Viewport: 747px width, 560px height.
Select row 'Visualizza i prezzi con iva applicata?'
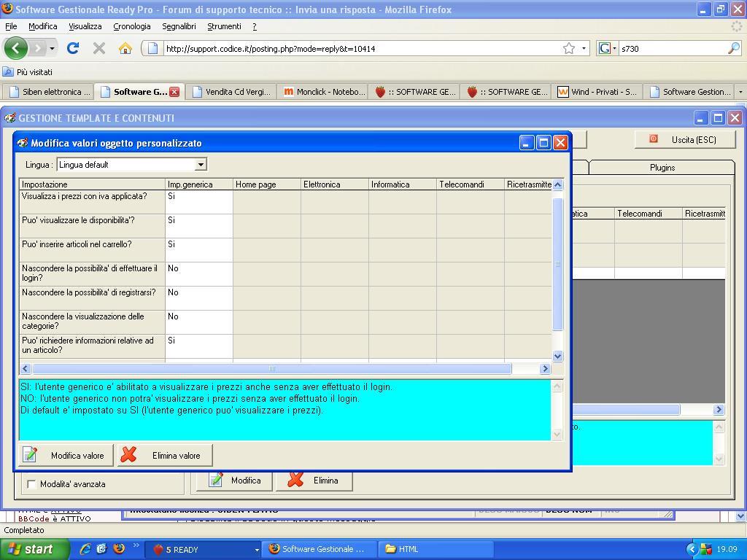285,202
